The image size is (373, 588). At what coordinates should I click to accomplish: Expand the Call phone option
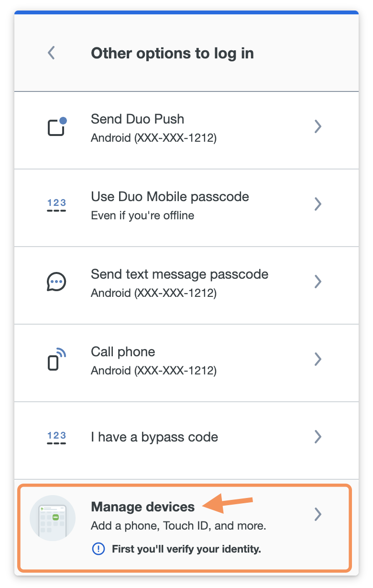tap(318, 359)
